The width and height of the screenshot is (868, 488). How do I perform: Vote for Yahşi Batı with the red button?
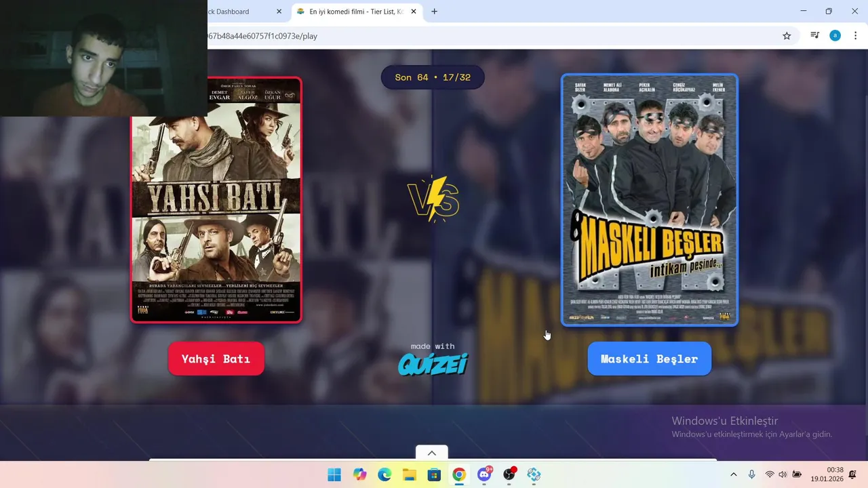pos(216,359)
